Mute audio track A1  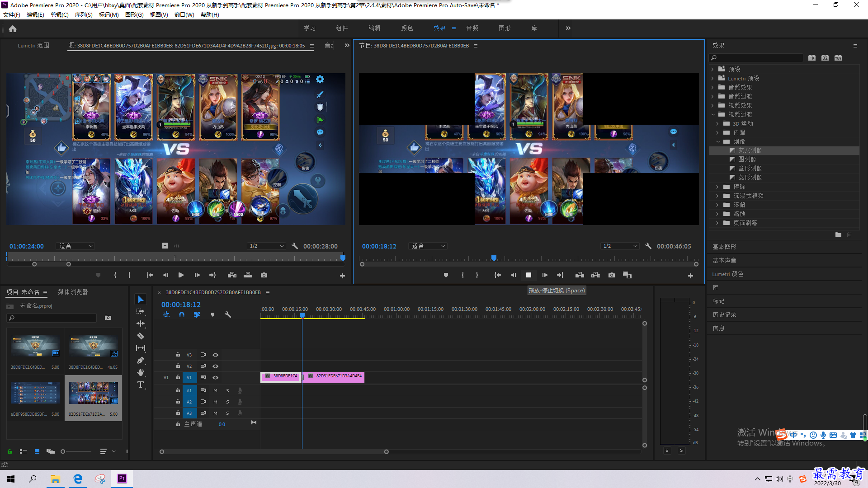(x=216, y=390)
